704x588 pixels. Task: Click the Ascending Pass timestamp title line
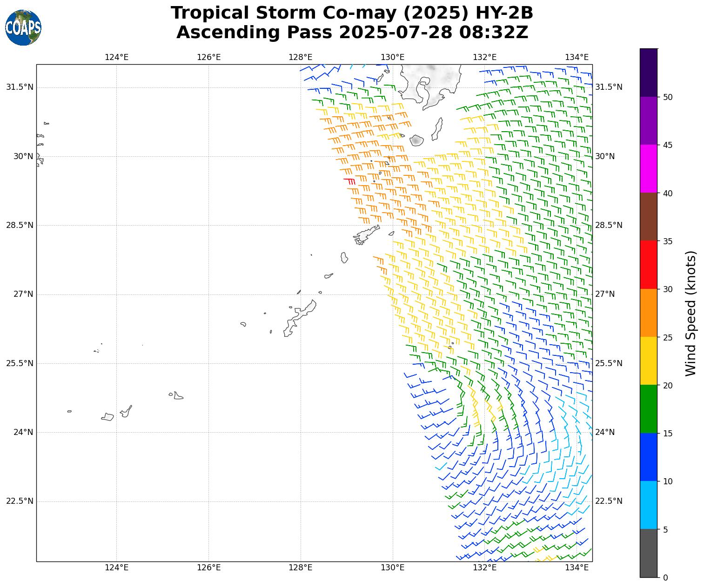[x=352, y=33]
